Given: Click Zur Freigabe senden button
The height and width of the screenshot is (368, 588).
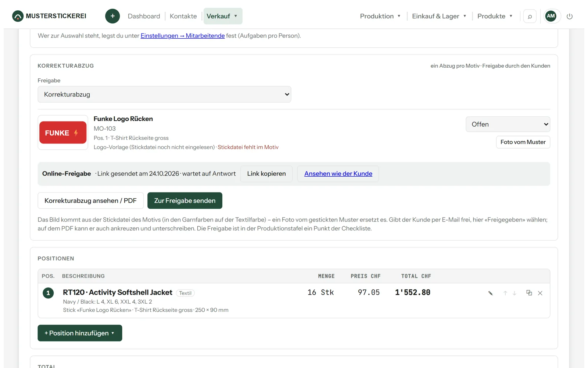Looking at the screenshot, I should coord(185,201).
